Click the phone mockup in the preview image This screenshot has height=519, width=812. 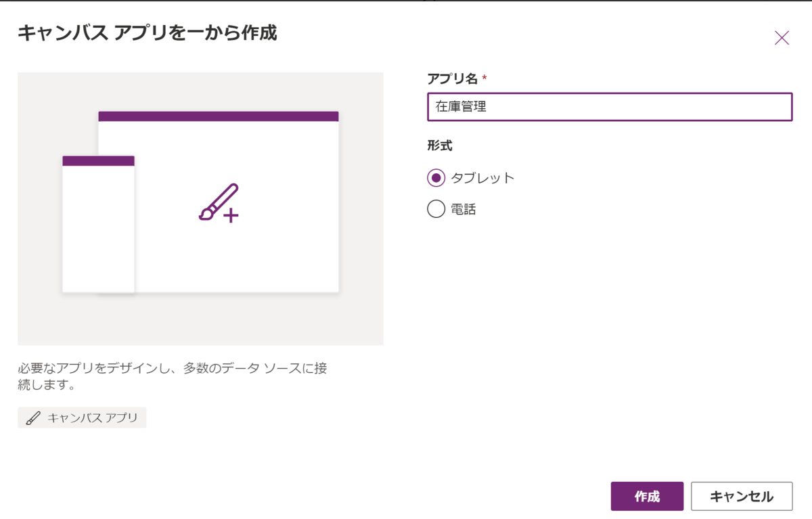[x=98, y=223]
